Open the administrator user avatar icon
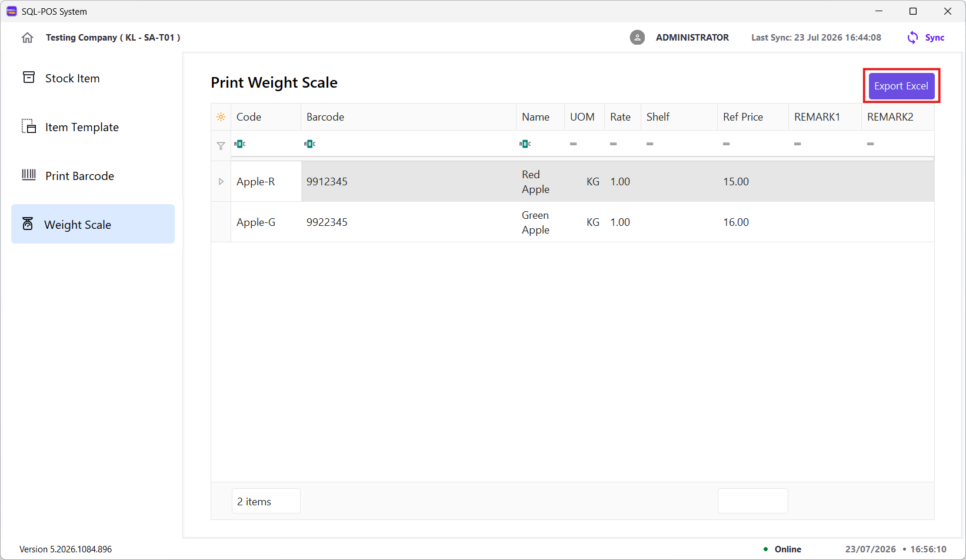Image resolution: width=966 pixels, height=560 pixels. 637,38
